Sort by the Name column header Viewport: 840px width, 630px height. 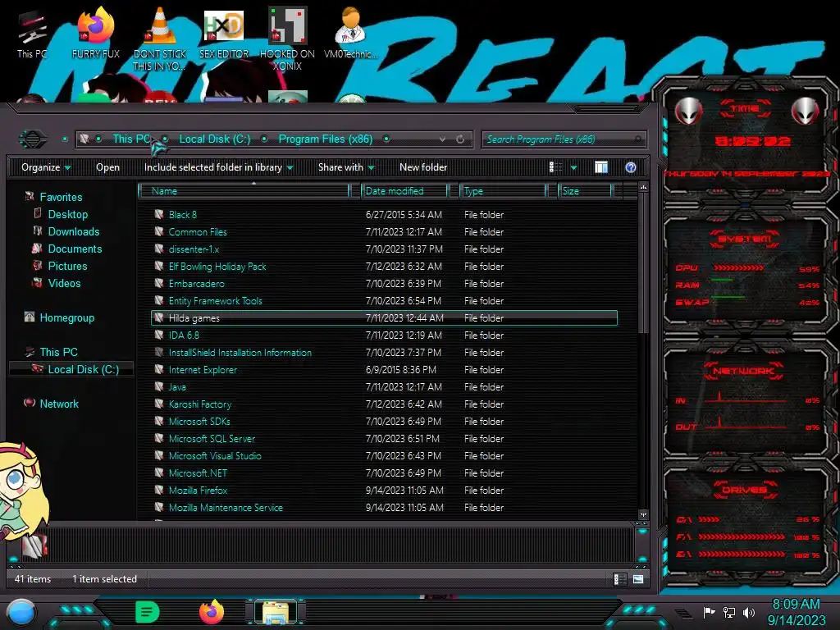pos(244,191)
